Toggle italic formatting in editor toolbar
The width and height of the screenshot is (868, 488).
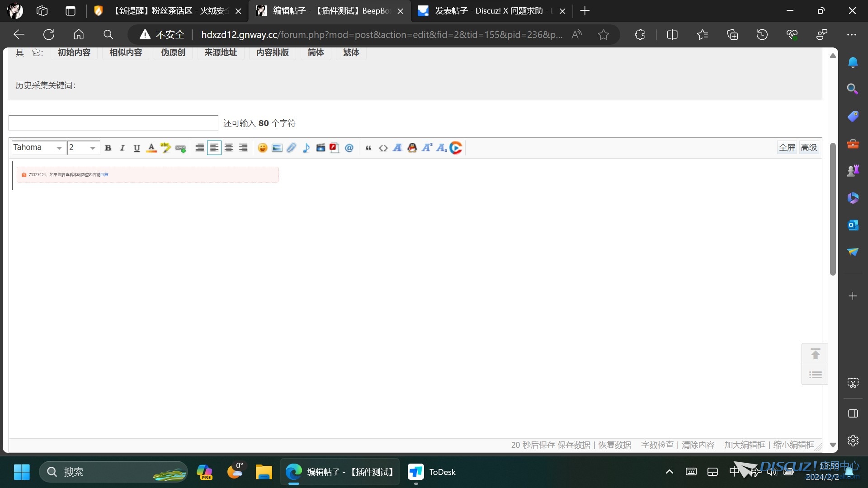122,148
